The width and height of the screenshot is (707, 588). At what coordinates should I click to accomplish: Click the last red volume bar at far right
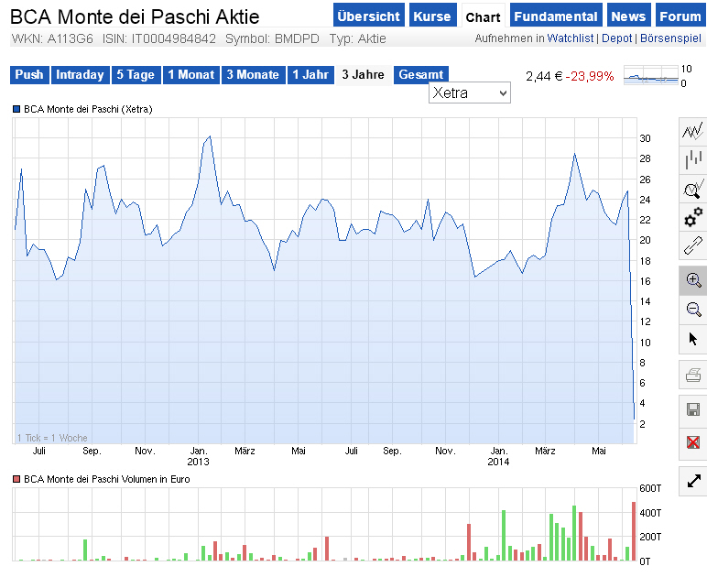coord(634,531)
